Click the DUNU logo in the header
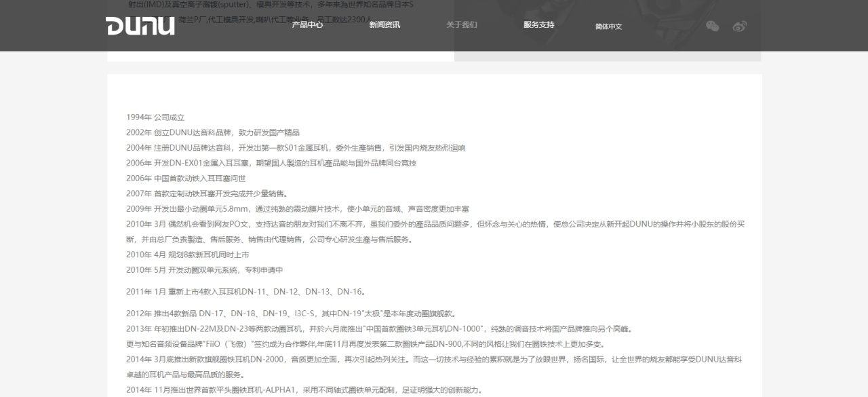The image size is (868, 397). tap(140, 26)
